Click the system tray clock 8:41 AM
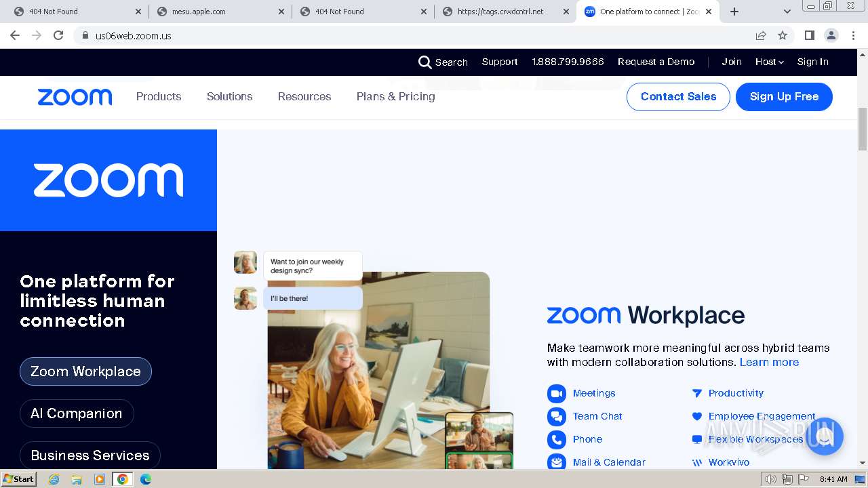The image size is (868, 488). click(x=833, y=479)
